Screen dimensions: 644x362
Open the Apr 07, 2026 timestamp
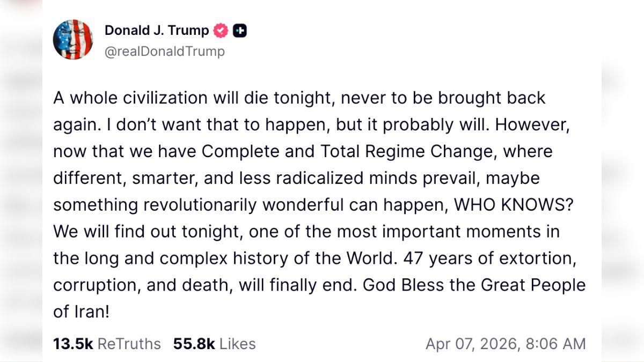tap(506, 344)
